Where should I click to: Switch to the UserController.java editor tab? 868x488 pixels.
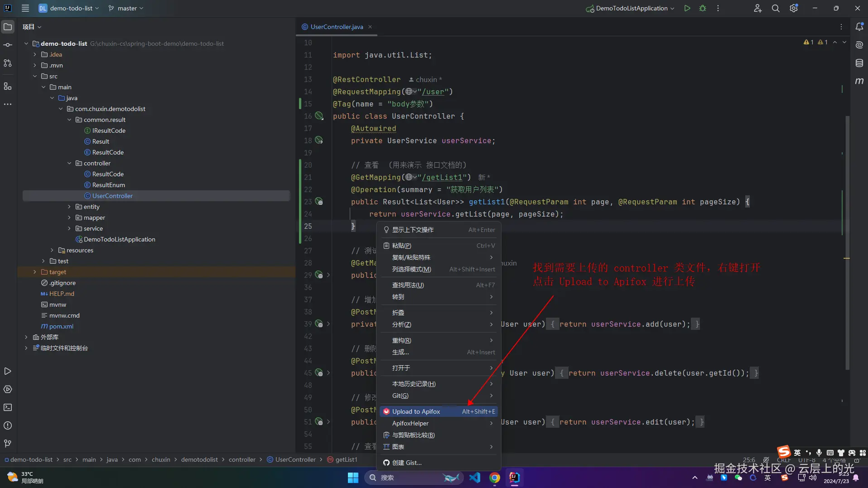[337, 27]
